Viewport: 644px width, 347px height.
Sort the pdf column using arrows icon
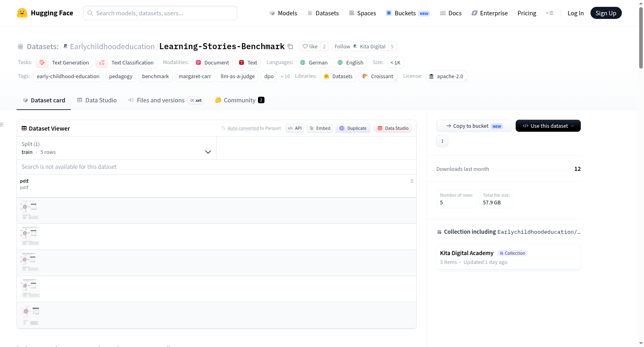[412, 181]
